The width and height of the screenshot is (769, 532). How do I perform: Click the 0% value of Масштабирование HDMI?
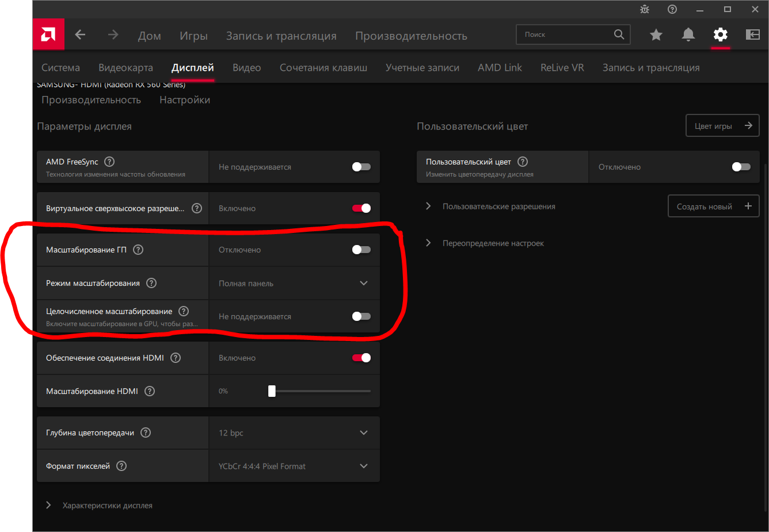pos(223,391)
